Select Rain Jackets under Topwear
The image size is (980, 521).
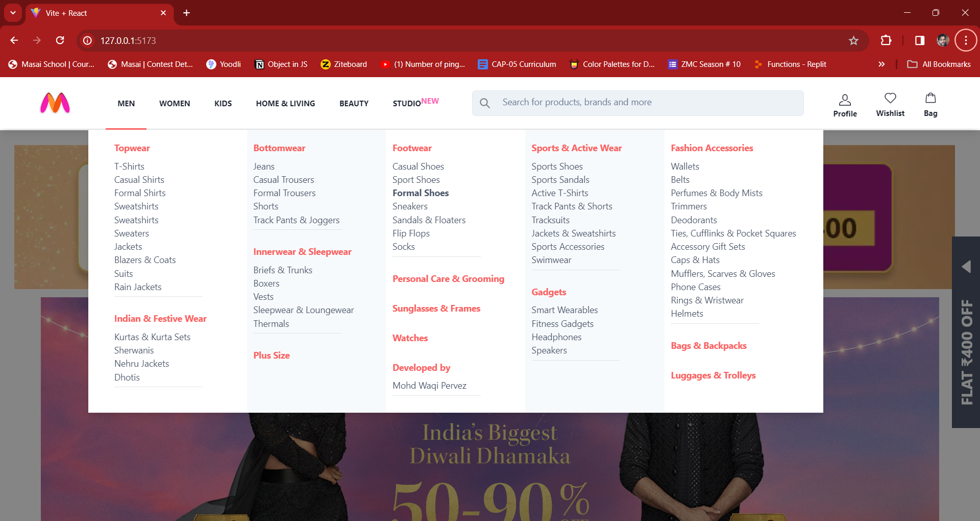pos(138,287)
